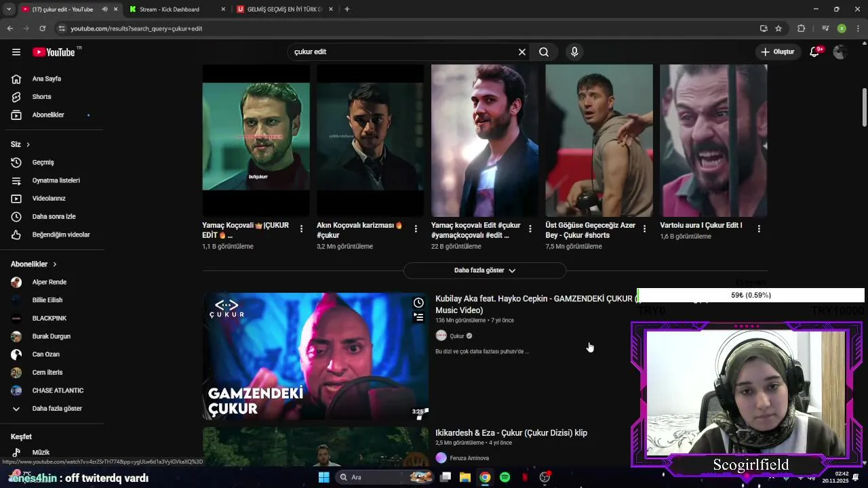Open the Windows Start menu
Viewport: 868px width, 488px height.
[x=323, y=477]
